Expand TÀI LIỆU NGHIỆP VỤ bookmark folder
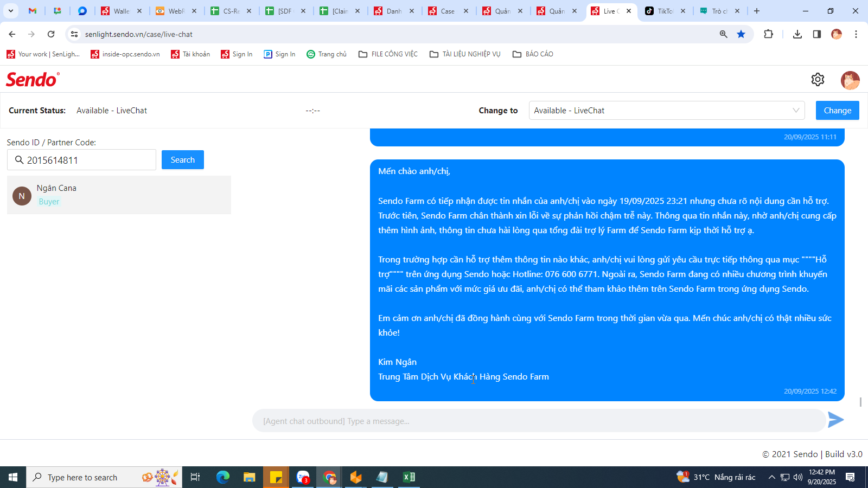 [x=465, y=54]
